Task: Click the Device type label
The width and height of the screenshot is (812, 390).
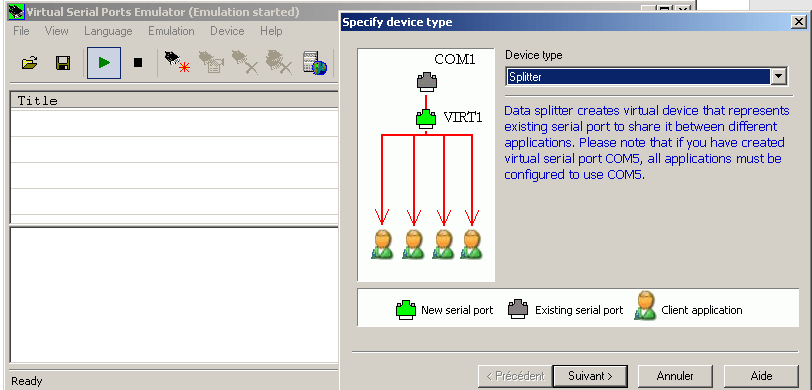Action: [533, 55]
